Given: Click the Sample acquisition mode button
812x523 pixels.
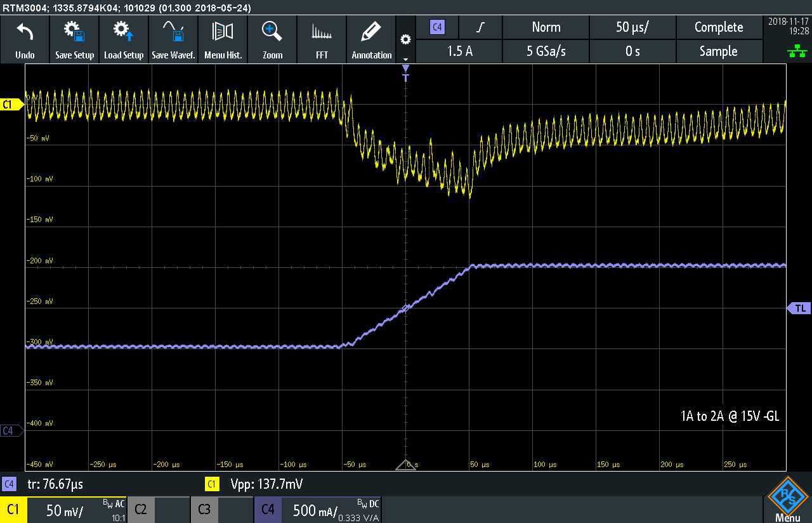Looking at the screenshot, I should click(718, 51).
